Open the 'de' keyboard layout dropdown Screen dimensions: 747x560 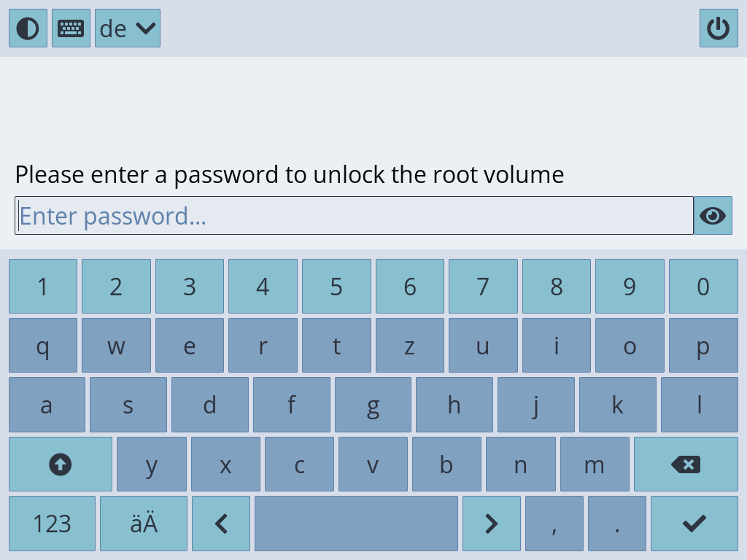[128, 28]
